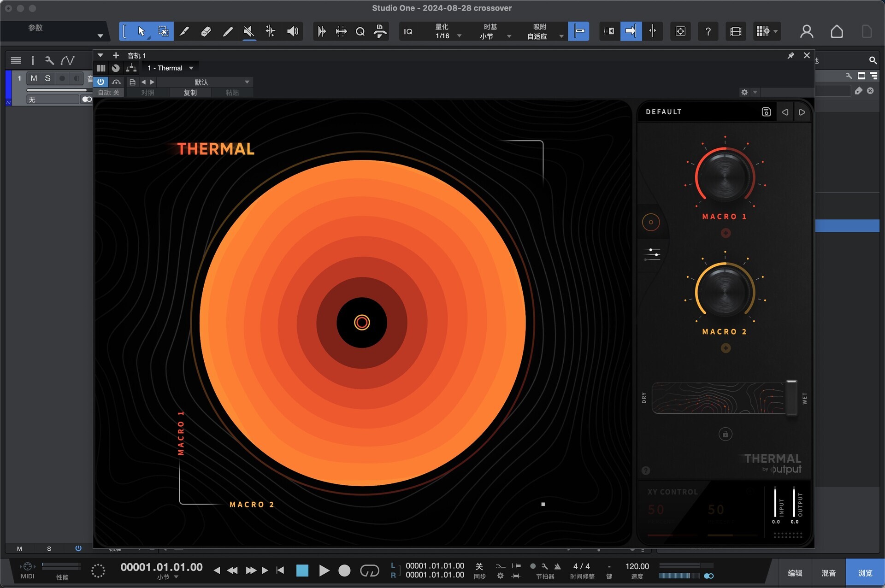Go to previous Thermal preset
885x588 pixels.
click(x=785, y=112)
